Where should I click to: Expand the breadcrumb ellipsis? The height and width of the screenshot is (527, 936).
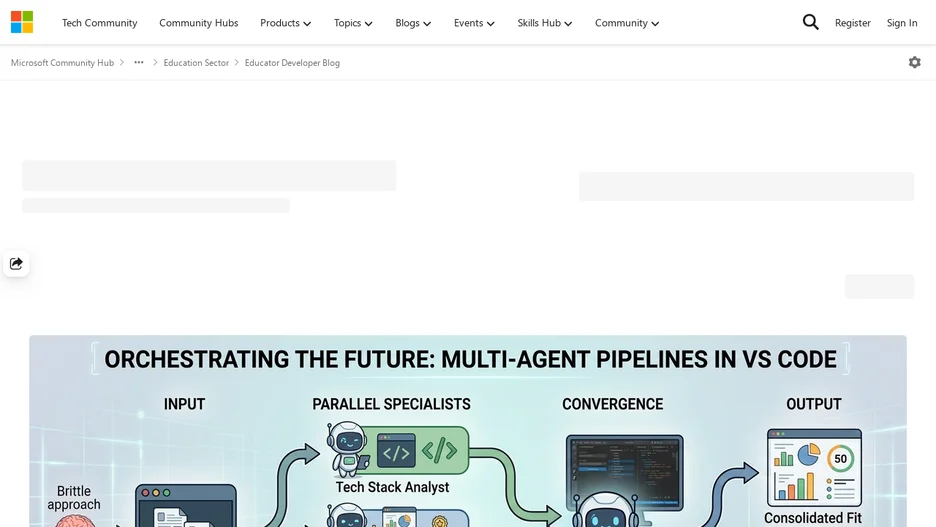coord(138,62)
